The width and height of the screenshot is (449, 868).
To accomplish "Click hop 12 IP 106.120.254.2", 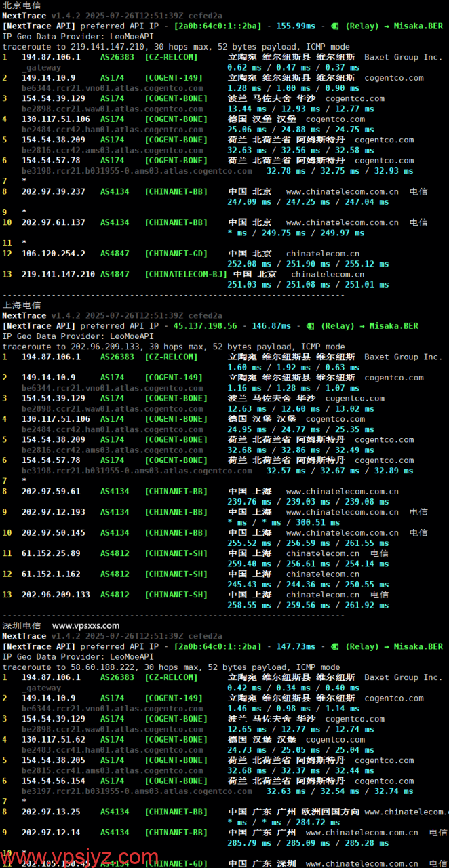I will (x=54, y=254).
